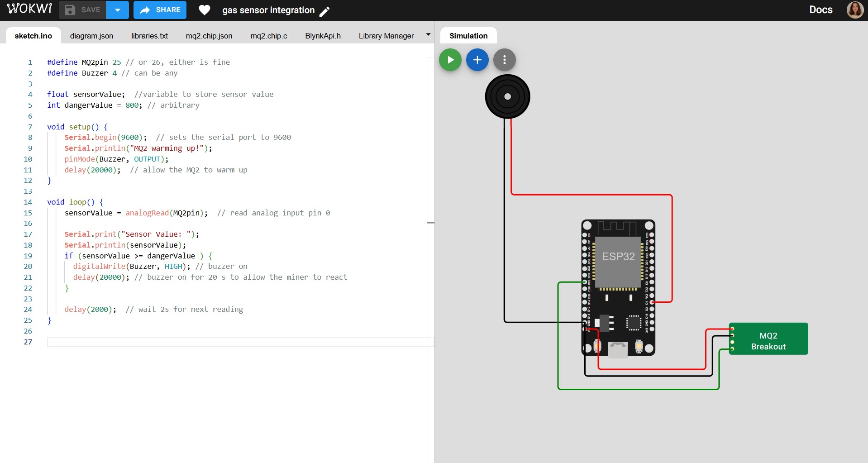868x463 pixels.
Task: Add a new part with the plus button
Action: [x=477, y=60]
